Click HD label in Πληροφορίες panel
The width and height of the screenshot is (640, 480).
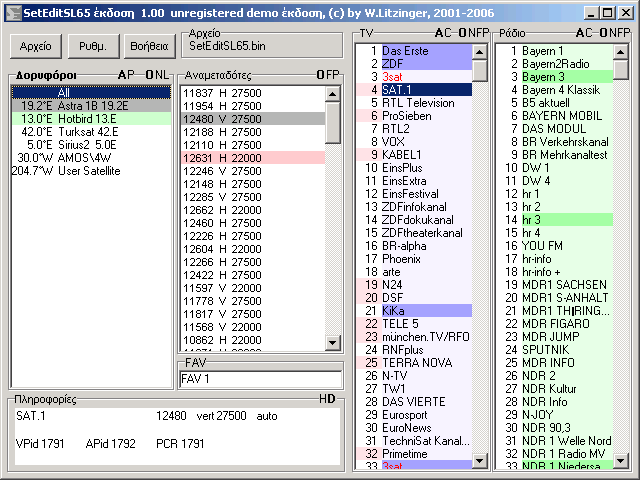(327, 399)
